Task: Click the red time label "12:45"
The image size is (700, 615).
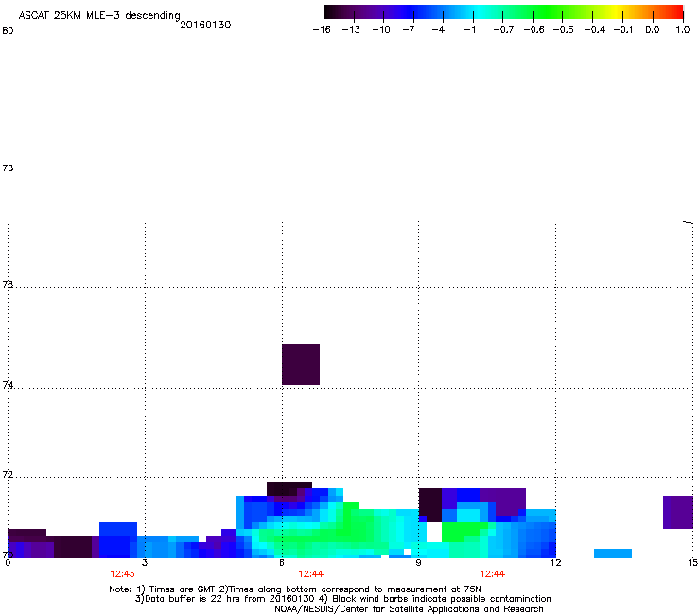Action: coord(122,574)
